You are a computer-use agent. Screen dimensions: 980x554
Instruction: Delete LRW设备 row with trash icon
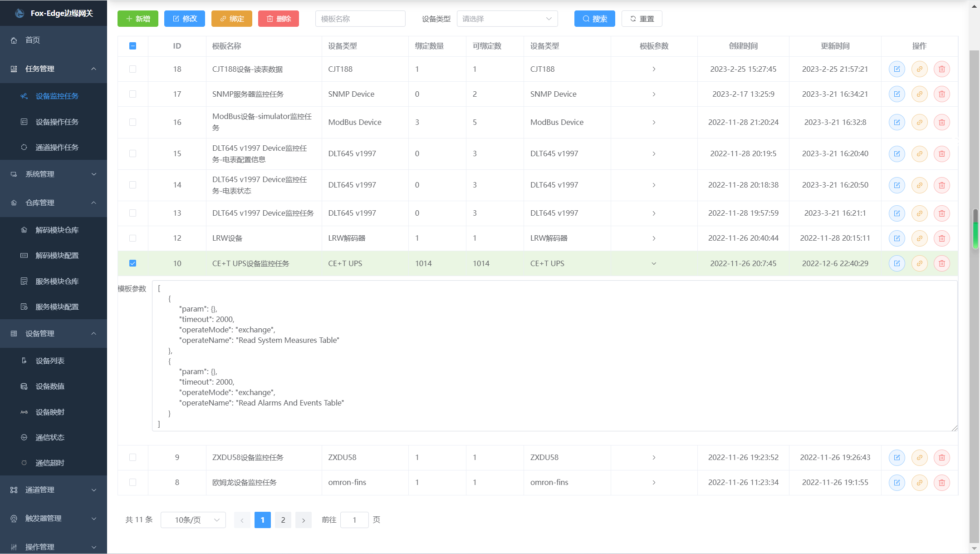942,238
